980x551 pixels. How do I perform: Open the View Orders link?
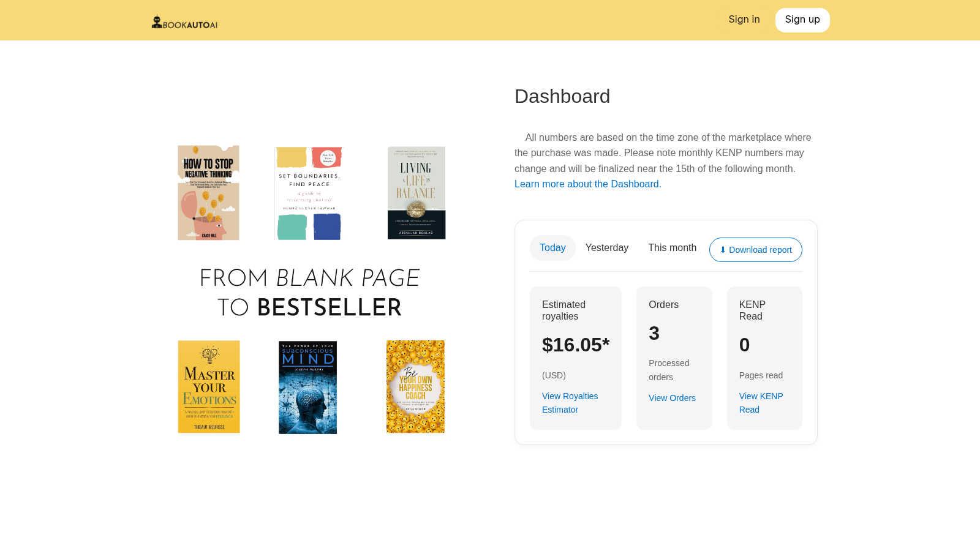[672, 398]
